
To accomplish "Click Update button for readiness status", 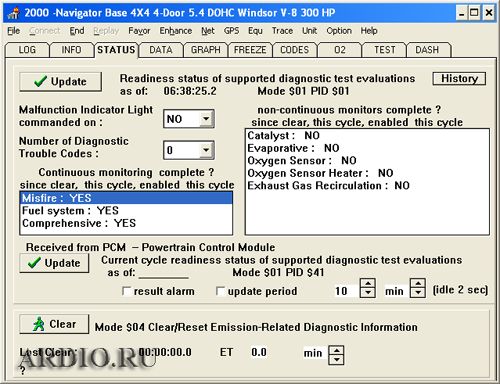I will (60, 82).
